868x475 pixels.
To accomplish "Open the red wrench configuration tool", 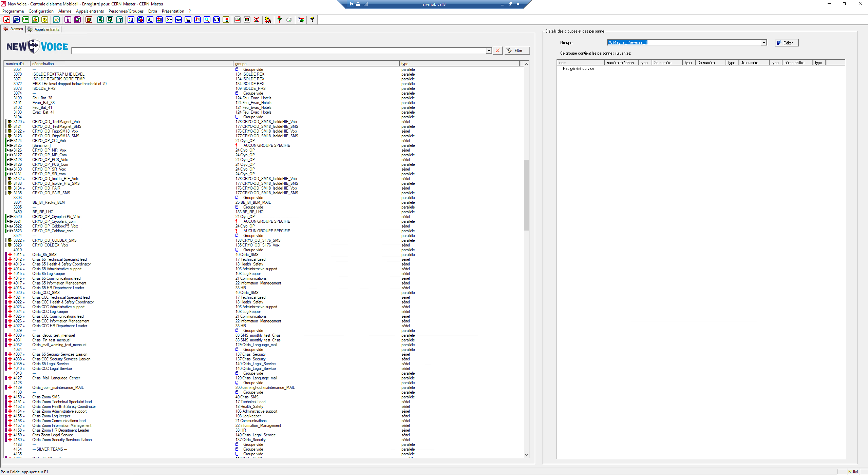I will pyautogui.click(x=7, y=20).
